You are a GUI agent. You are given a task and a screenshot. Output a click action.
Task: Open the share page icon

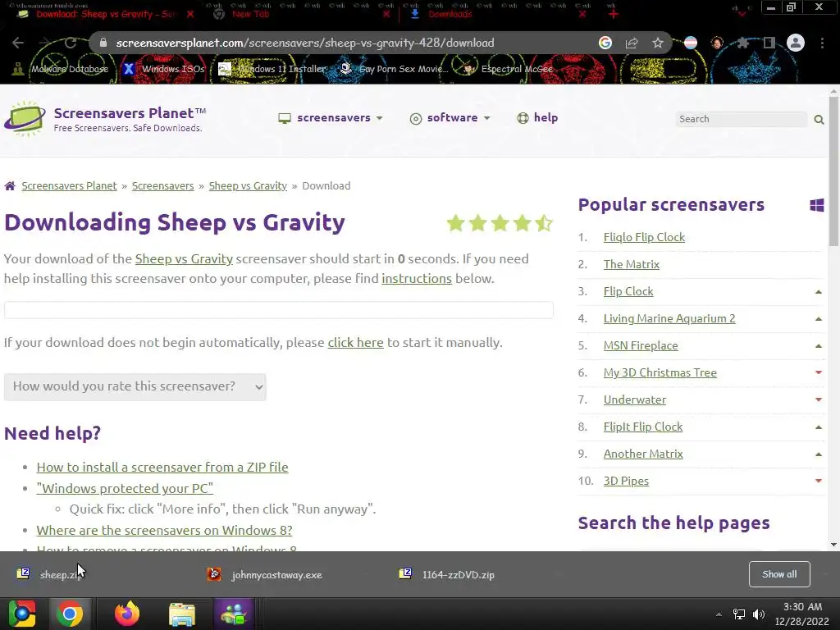pos(632,43)
